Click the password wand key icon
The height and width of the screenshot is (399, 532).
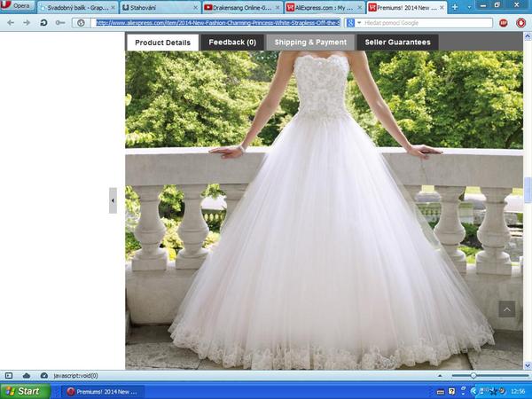(60, 22)
